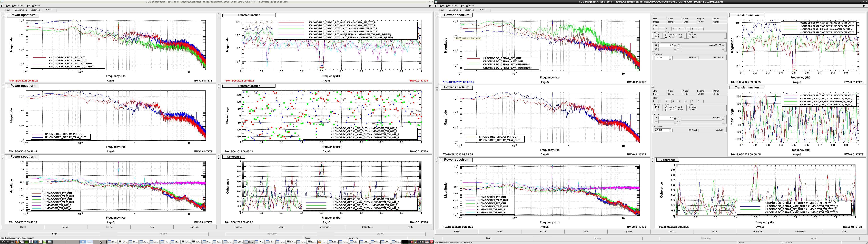Screen dimensions: 868x244
Task: Click X1 value field in upper cursor panel
Action: [666, 46]
